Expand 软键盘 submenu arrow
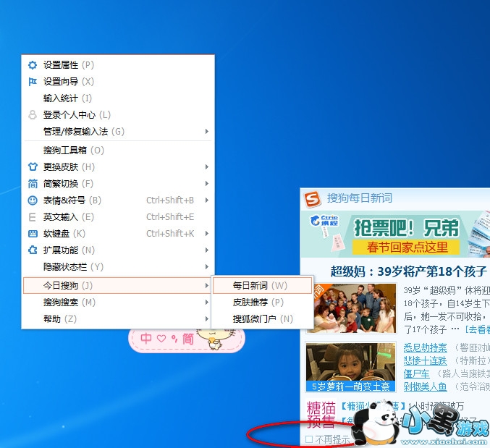Image resolution: width=490 pixels, height=448 pixels. (x=206, y=233)
